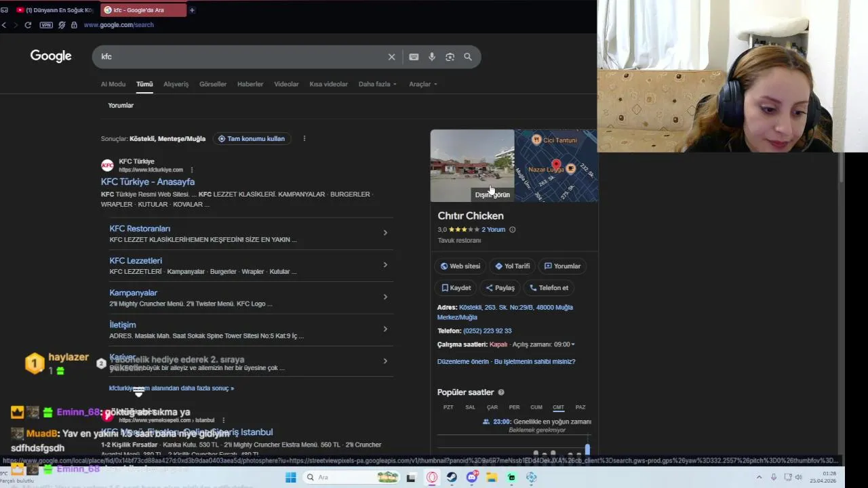Click the KFC Türkiye site favicon
Screen dimensions: 868x488
(x=107, y=165)
